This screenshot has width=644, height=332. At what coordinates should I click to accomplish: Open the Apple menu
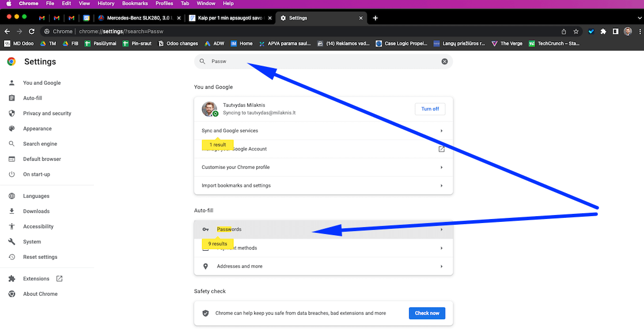point(9,3)
